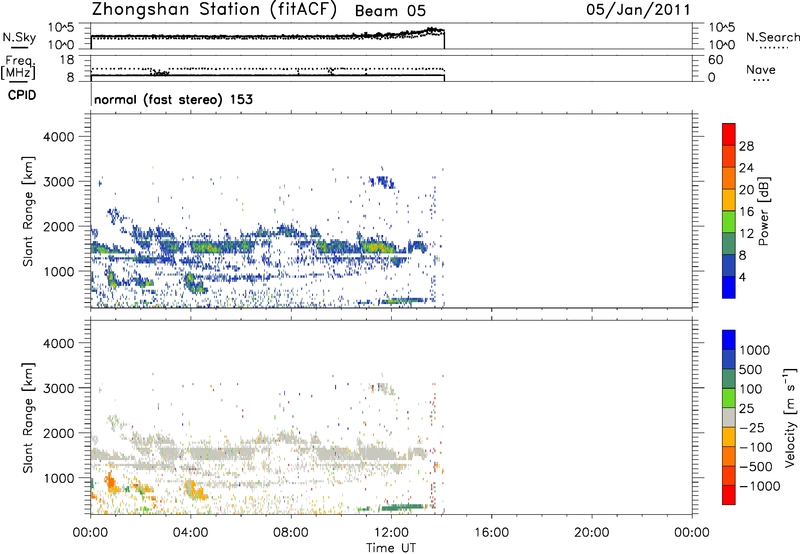
Task: Click "3000" on the velocity panel axis
Action: point(59,388)
